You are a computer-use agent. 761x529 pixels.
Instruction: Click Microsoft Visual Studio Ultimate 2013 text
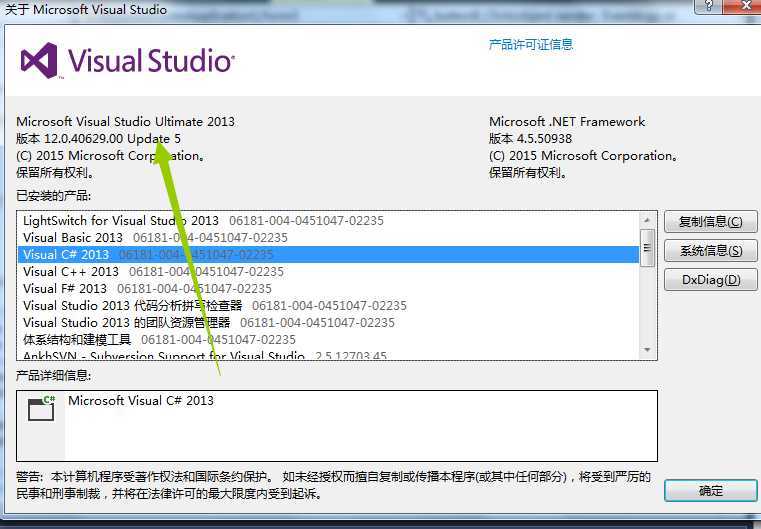126,122
